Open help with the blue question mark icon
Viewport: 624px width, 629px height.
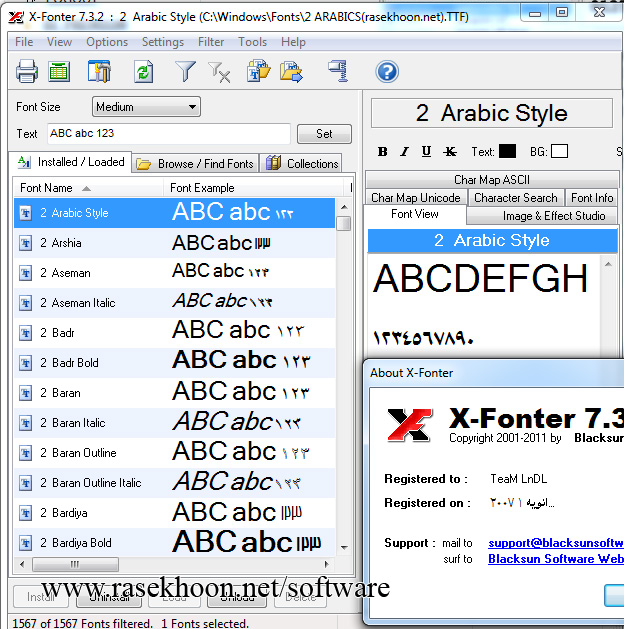(387, 72)
